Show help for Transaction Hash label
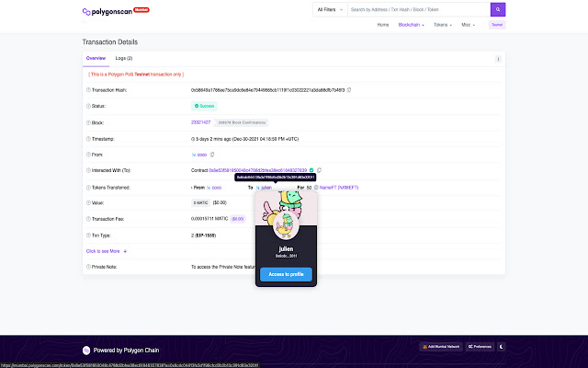Screen dimensions: 588x368 coord(88,90)
